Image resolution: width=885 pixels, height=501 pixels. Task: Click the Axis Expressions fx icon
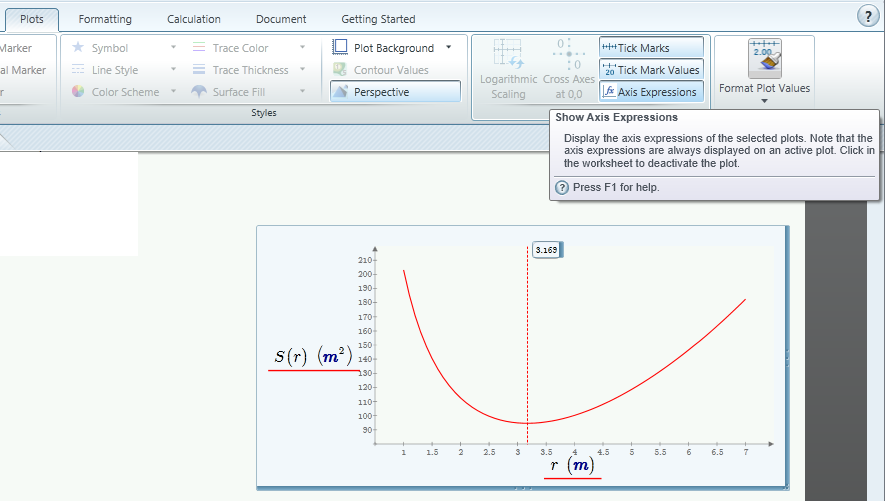pos(609,91)
